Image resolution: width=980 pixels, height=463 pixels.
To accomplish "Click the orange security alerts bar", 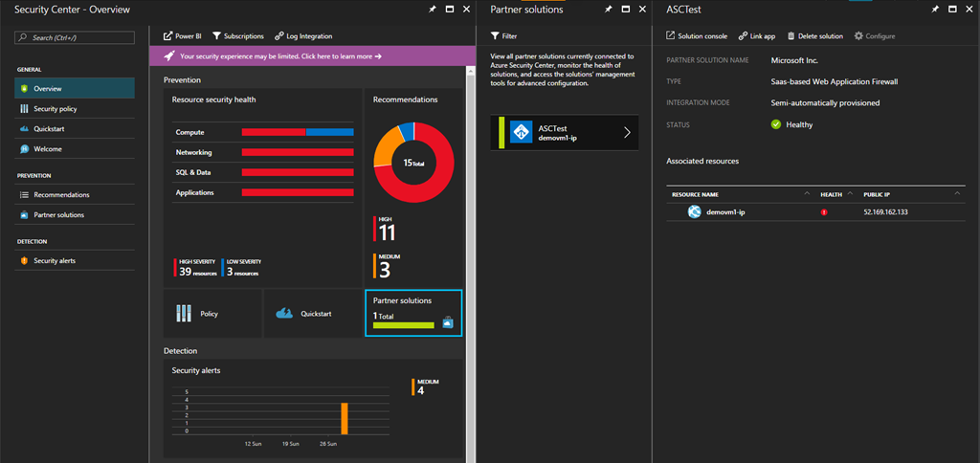I will pyautogui.click(x=344, y=419).
